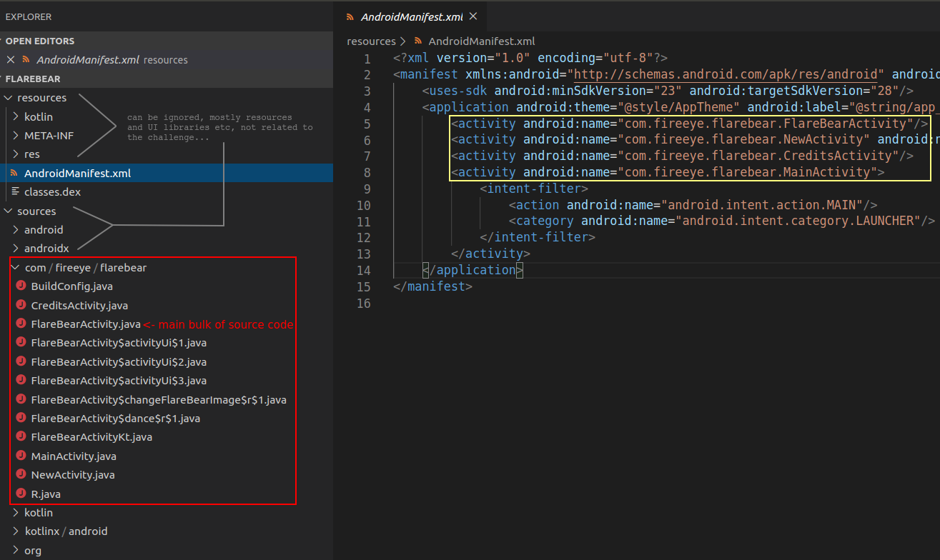The width and height of the screenshot is (940, 560).
Task: Expand the kotlin folder under sources
Action: pos(16,512)
